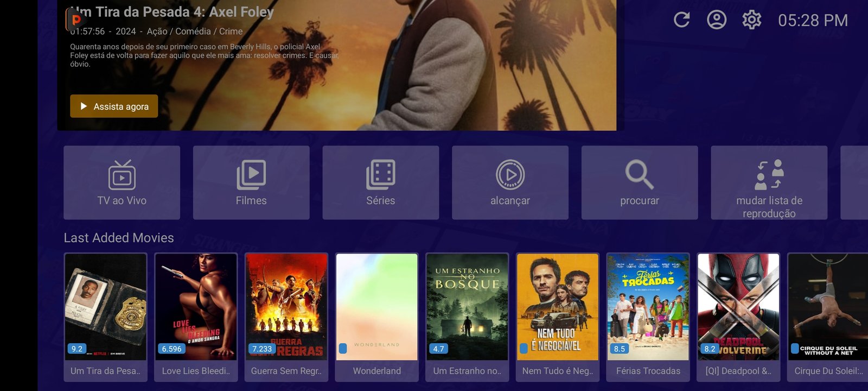Open the Filmes category tile
This screenshot has width=868, height=391.
click(x=251, y=182)
